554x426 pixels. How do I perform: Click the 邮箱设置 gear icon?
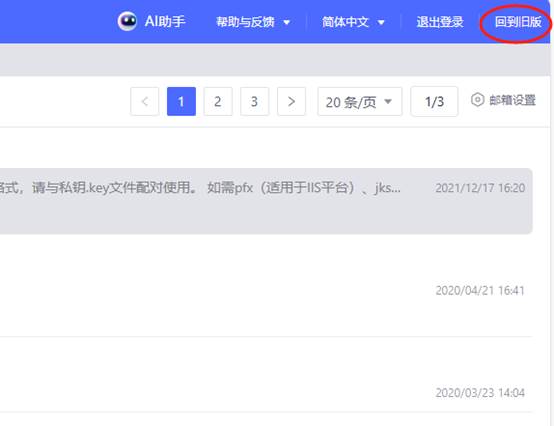[477, 100]
